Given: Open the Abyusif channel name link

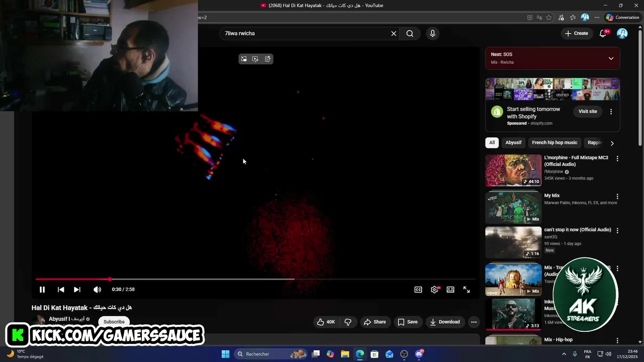Looking at the screenshot, I should [x=66, y=319].
